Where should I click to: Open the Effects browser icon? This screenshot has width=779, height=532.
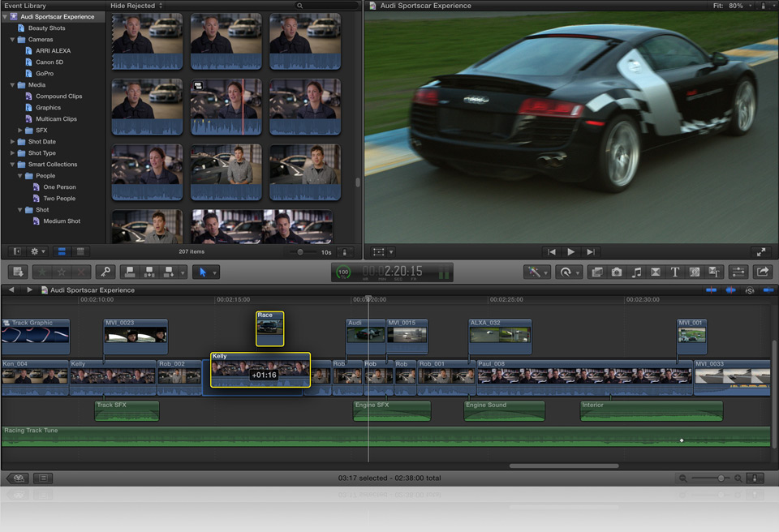[597, 272]
